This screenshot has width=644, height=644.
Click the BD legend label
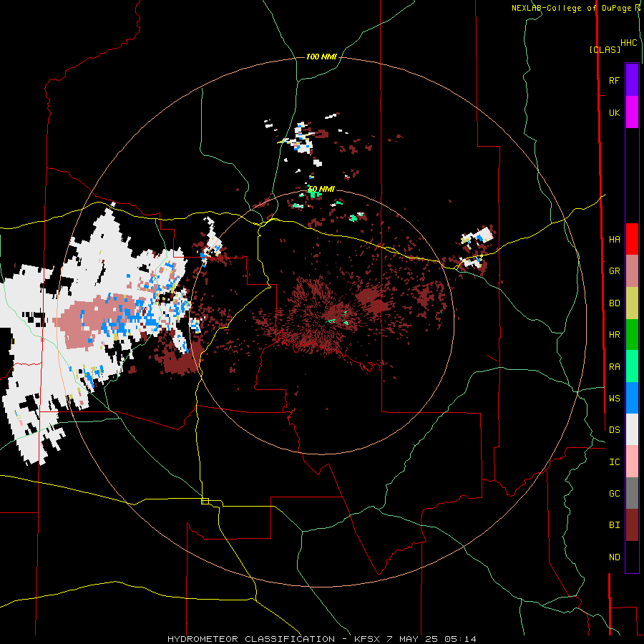pyautogui.click(x=614, y=303)
